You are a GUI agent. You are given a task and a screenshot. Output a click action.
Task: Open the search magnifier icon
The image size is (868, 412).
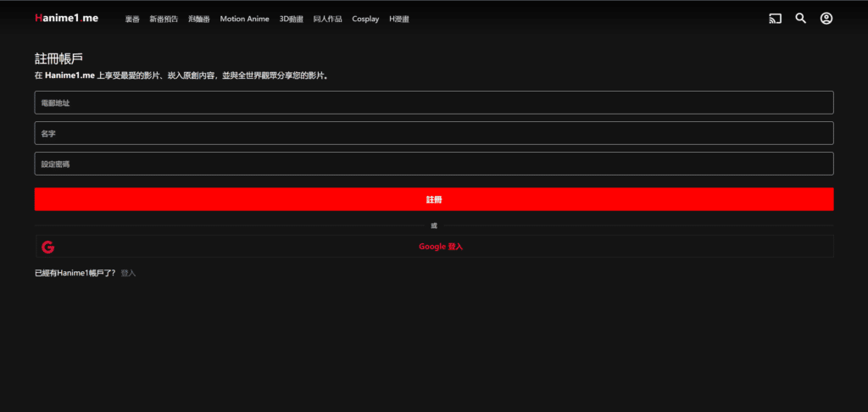click(x=800, y=19)
